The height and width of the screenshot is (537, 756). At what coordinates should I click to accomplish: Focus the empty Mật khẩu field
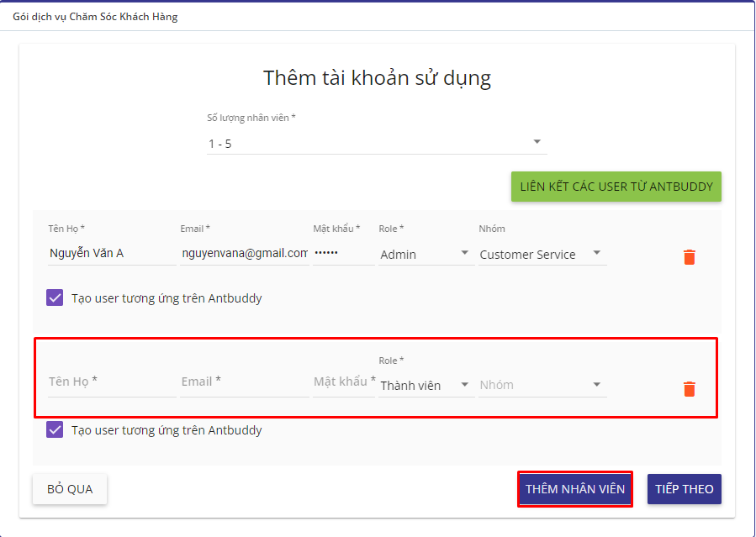click(343, 382)
